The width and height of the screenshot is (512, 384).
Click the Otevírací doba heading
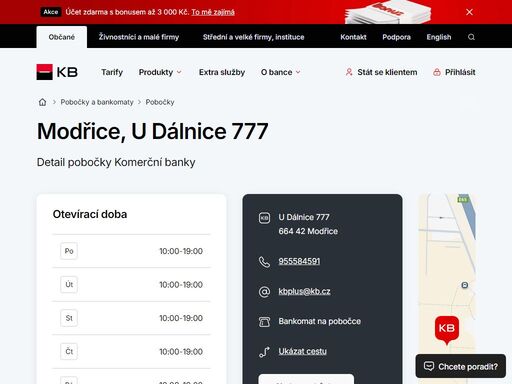(x=90, y=214)
